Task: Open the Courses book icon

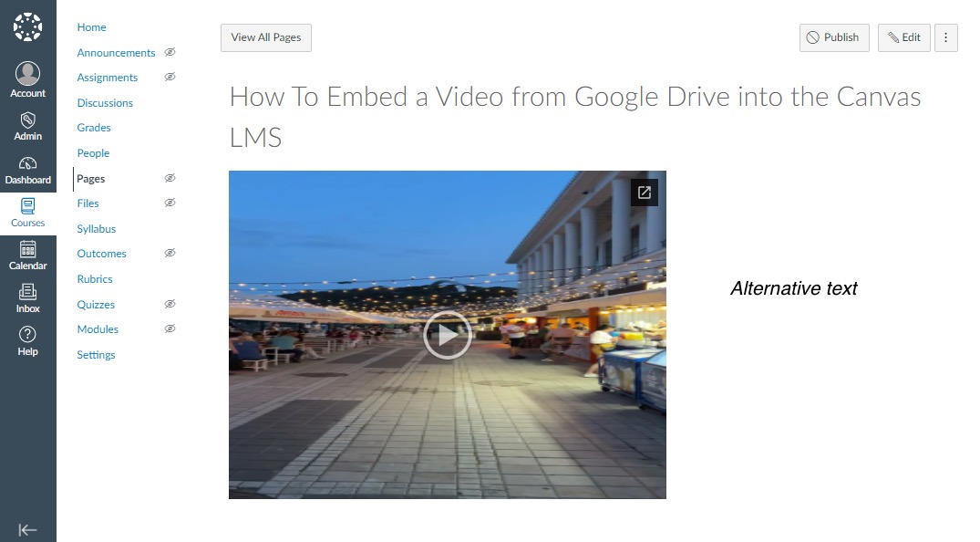Action: tap(27, 206)
